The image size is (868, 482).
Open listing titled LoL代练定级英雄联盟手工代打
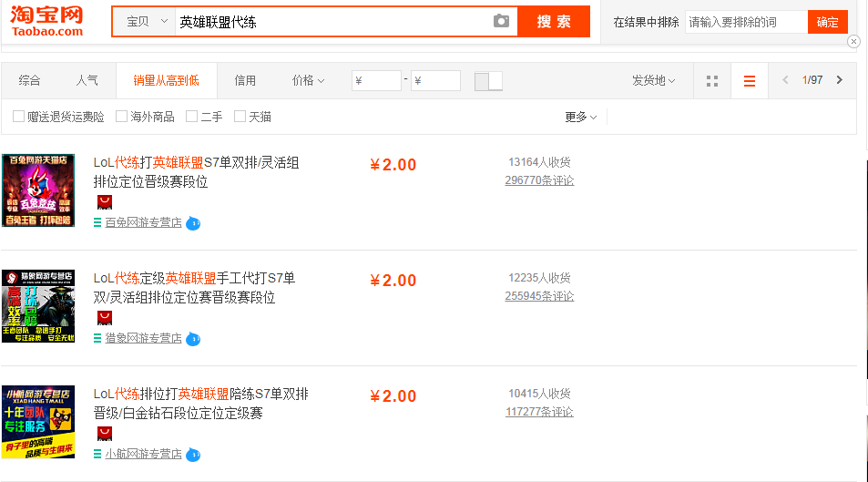(194, 288)
